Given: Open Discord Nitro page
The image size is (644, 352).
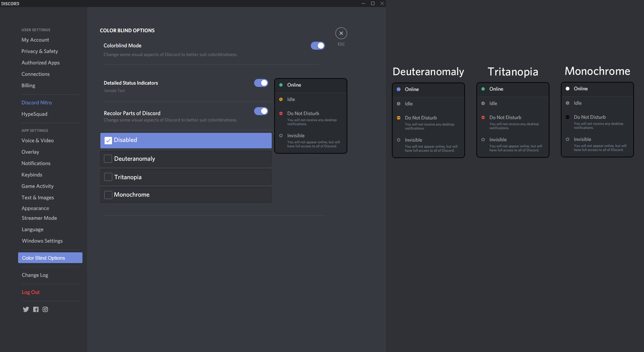Looking at the screenshot, I should (x=37, y=103).
